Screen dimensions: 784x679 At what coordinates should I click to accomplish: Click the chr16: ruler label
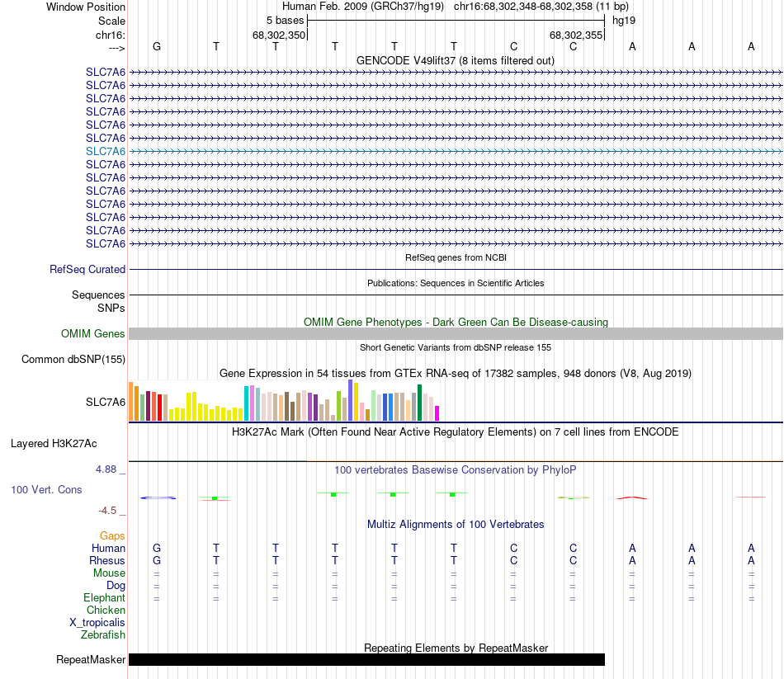111,35
